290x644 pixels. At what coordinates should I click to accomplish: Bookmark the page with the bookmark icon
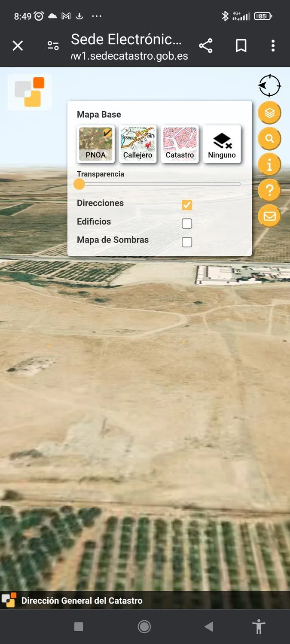point(241,46)
